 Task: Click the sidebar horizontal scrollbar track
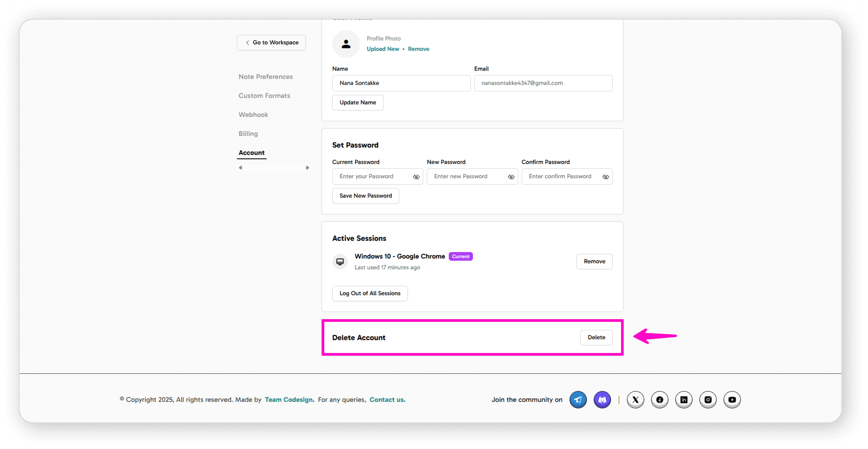(x=274, y=168)
